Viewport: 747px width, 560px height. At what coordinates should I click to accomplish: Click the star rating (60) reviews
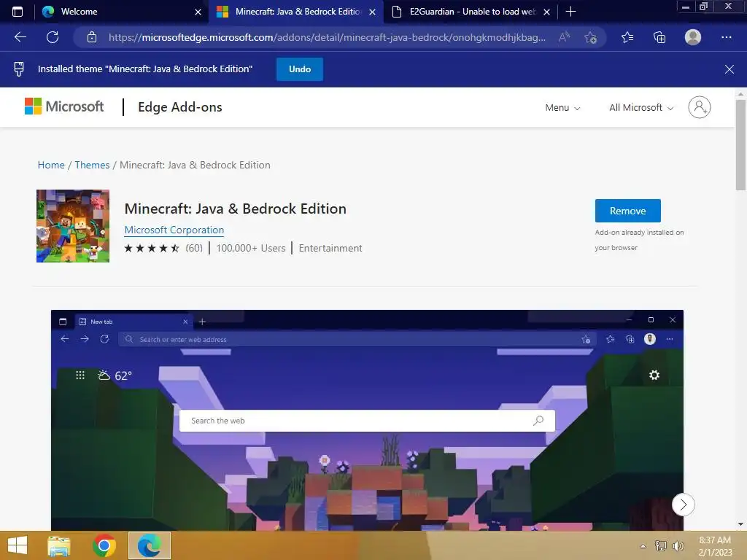click(x=163, y=248)
